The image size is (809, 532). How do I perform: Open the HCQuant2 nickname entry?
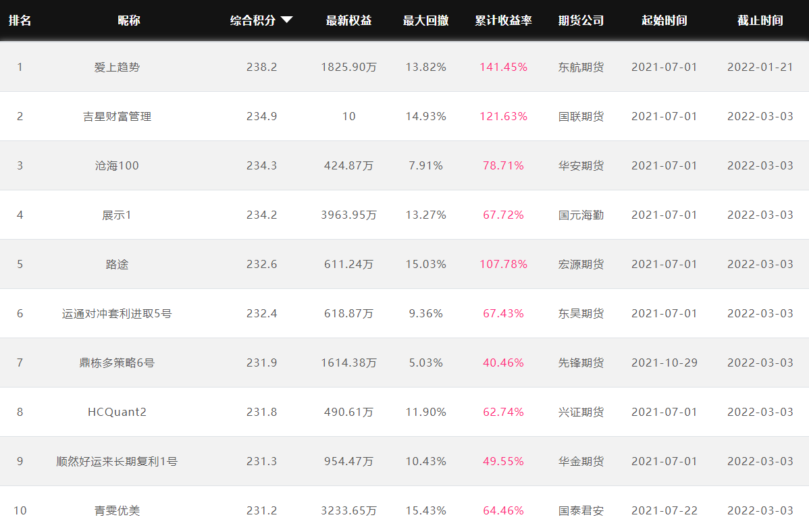[117, 413]
